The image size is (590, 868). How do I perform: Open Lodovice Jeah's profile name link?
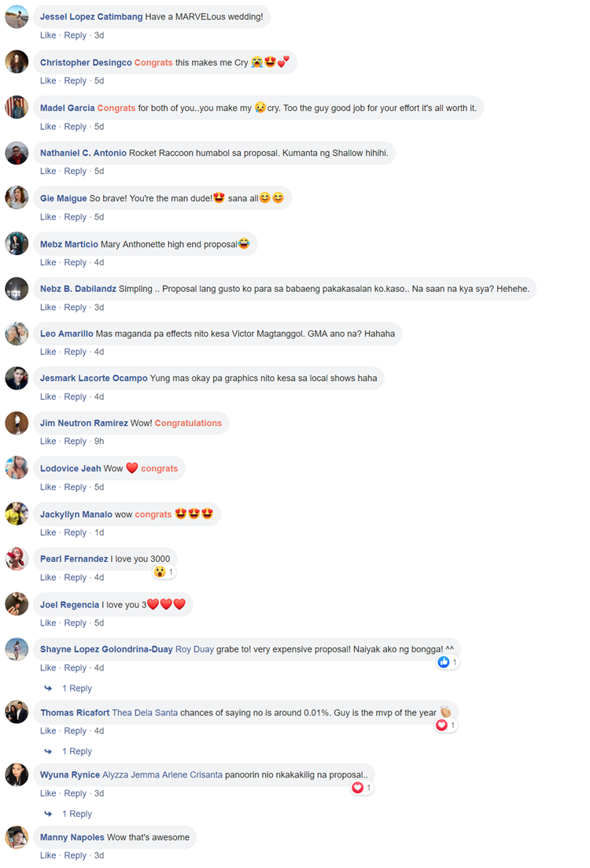70,469
